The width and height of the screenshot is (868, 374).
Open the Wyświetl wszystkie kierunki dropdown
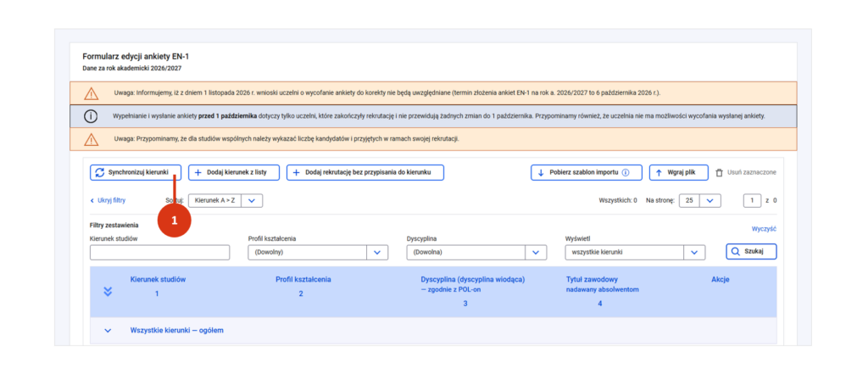635,252
